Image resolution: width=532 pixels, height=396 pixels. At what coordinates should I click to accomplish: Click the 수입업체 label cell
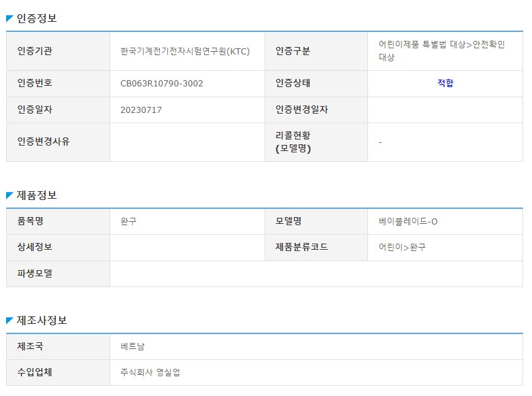click(58, 372)
